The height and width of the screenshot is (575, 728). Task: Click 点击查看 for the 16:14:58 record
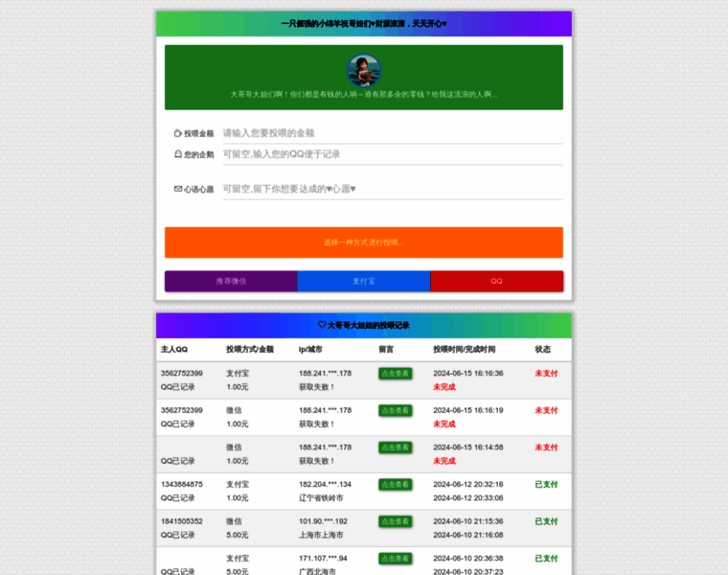(x=395, y=448)
